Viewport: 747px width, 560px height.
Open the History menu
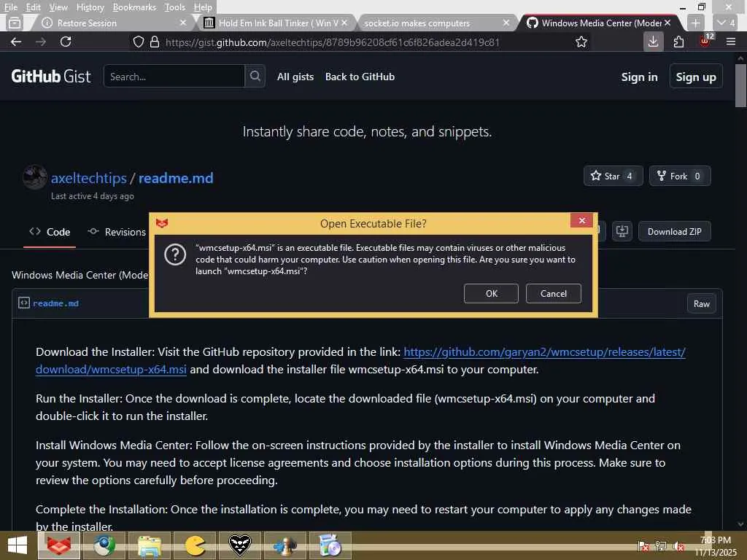coord(90,7)
